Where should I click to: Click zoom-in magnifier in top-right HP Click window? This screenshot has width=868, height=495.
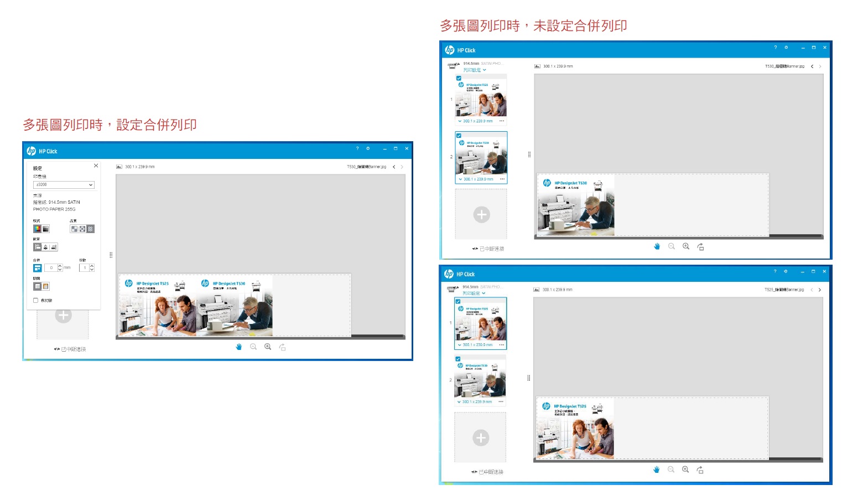(x=686, y=246)
